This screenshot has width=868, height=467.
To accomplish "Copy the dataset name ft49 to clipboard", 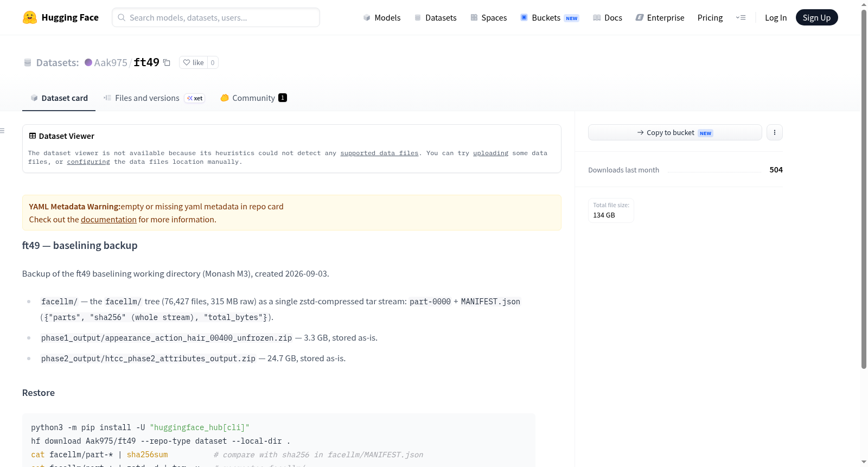I will tap(167, 62).
